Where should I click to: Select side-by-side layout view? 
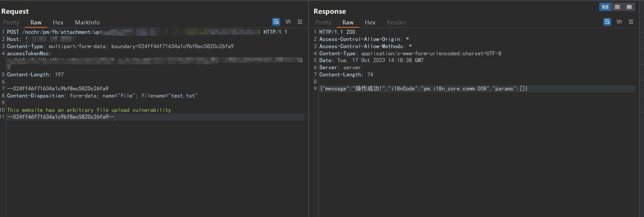coord(605,7)
